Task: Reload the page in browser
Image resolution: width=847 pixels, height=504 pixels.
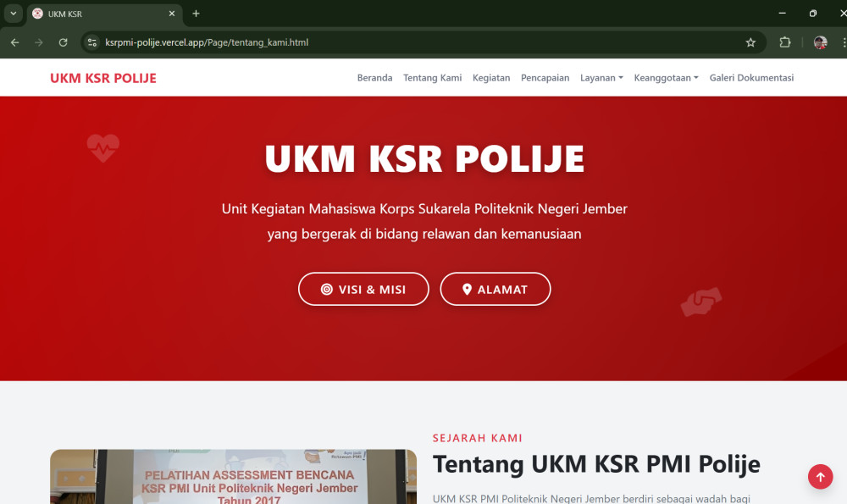Action: click(63, 42)
